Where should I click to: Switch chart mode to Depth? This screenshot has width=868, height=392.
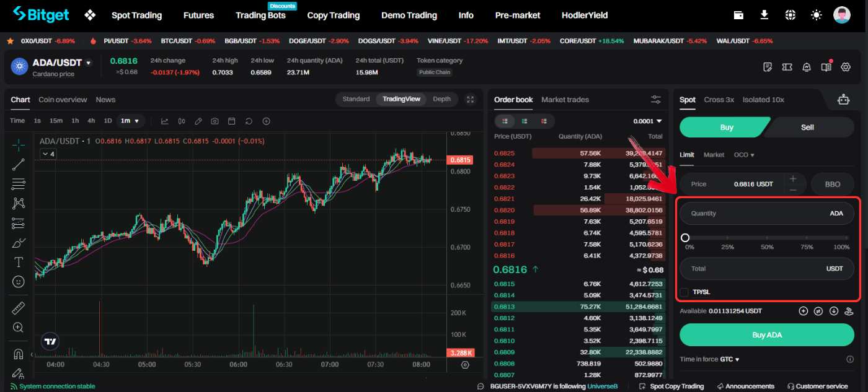441,99
